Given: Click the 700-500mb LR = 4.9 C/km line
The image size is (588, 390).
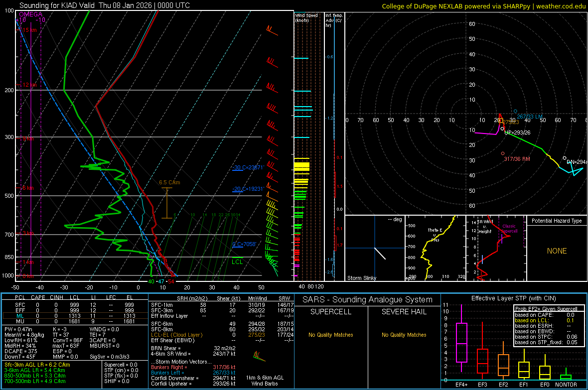Looking at the screenshot, I should coord(35,381).
